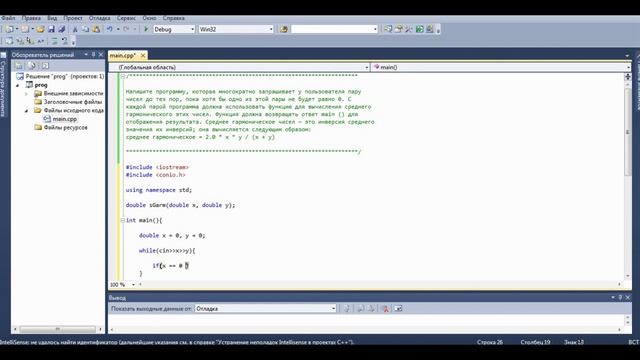The height and width of the screenshot is (360, 640).
Task: Save main.cpp with the floppy disk icon
Action: point(51,29)
